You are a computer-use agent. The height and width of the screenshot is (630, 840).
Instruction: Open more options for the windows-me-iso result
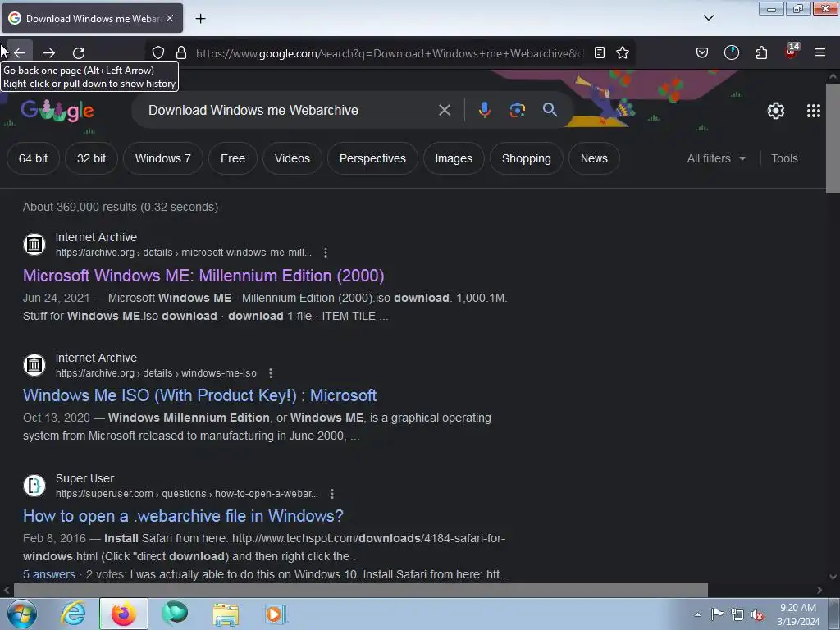coord(271,373)
